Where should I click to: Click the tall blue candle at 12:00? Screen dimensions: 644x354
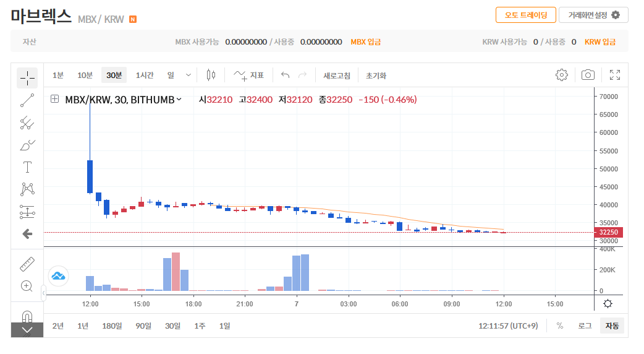click(x=90, y=177)
